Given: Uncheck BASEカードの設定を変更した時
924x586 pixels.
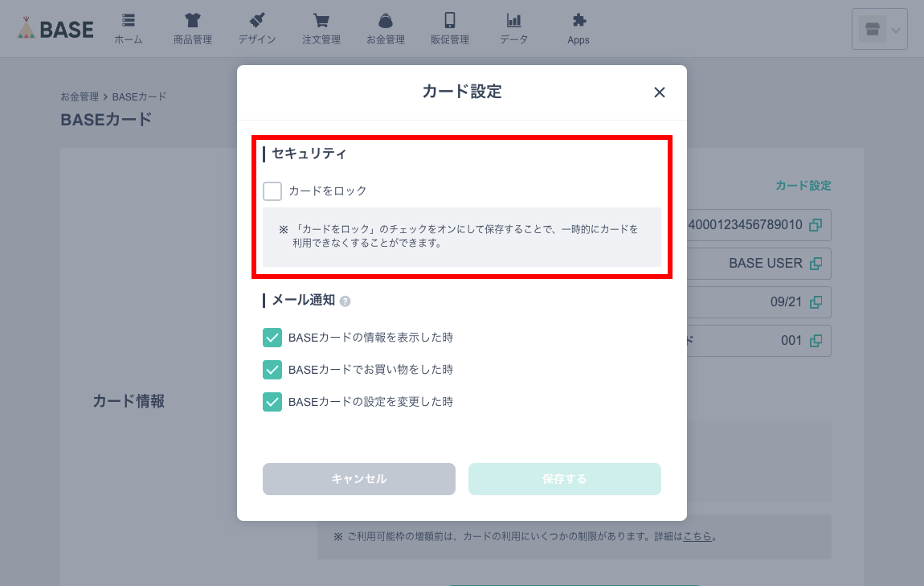Looking at the screenshot, I should (272, 402).
